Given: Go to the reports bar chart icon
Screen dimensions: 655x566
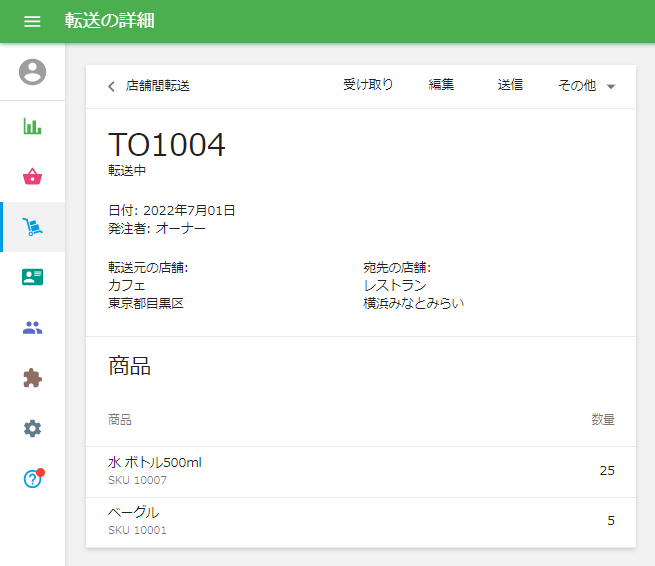Looking at the screenshot, I should tap(32, 126).
